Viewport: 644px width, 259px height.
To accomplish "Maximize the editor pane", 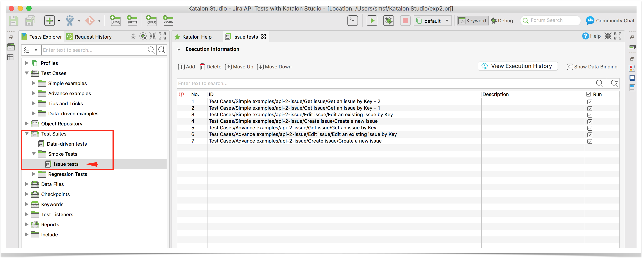I will (618, 36).
